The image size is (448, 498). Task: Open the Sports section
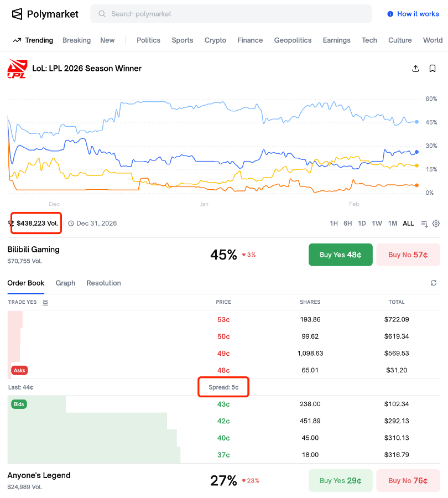(182, 40)
